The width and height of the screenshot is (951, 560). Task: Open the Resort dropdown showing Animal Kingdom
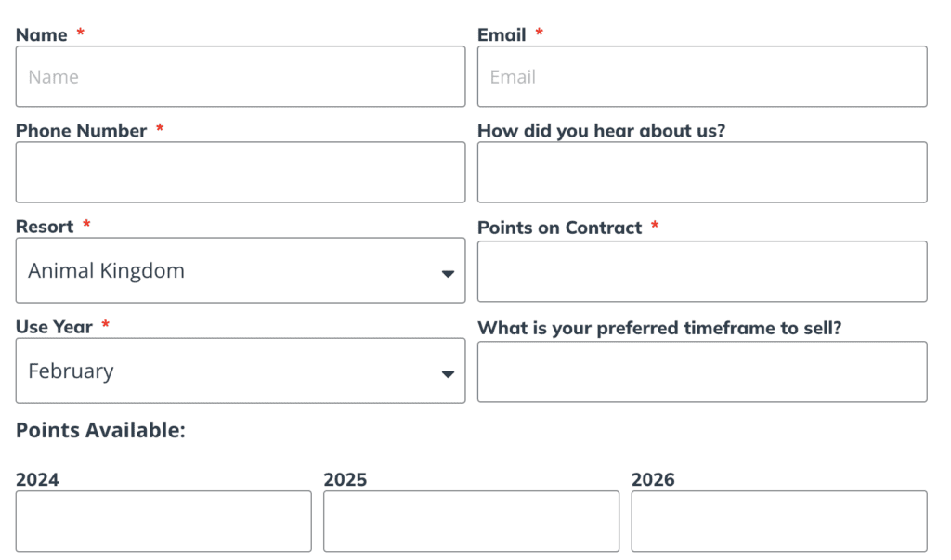coord(241,270)
